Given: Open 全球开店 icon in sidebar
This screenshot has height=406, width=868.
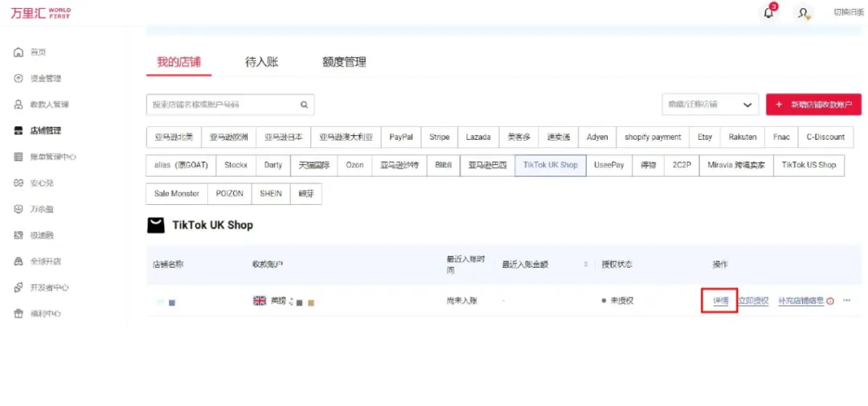Looking at the screenshot, I should point(18,261).
